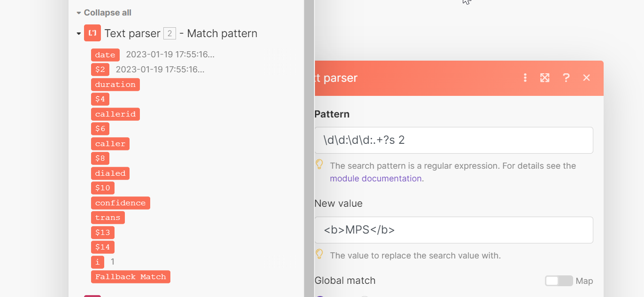Click into the Pattern regex field
644x297 pixels.
pos(453,140)
